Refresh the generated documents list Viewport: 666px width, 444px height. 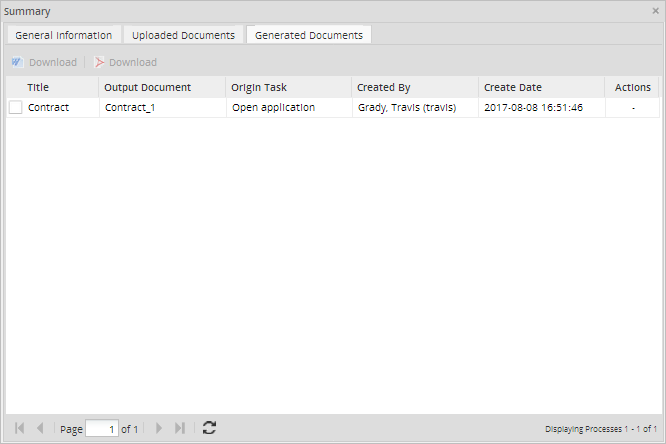[209, 428]
